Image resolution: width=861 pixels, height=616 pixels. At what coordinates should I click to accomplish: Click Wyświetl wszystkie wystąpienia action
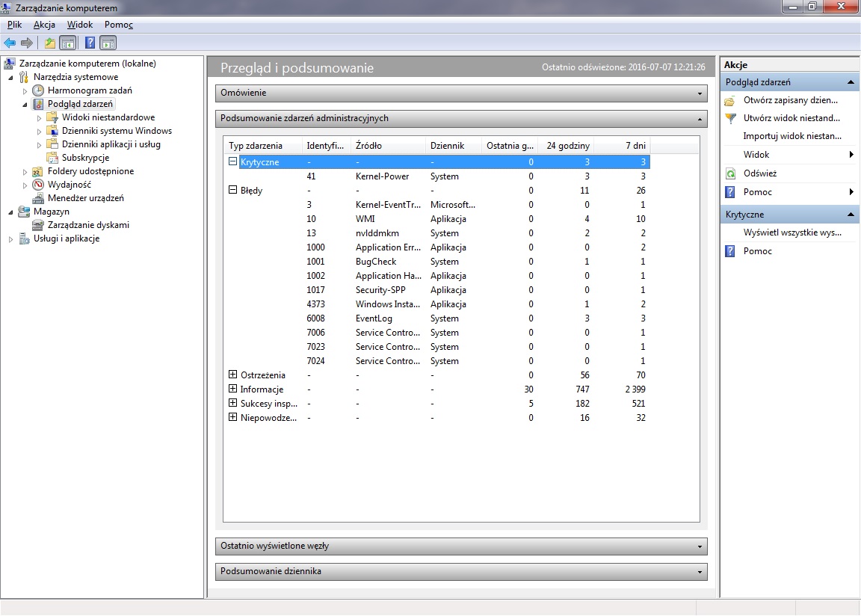[791, 232]
